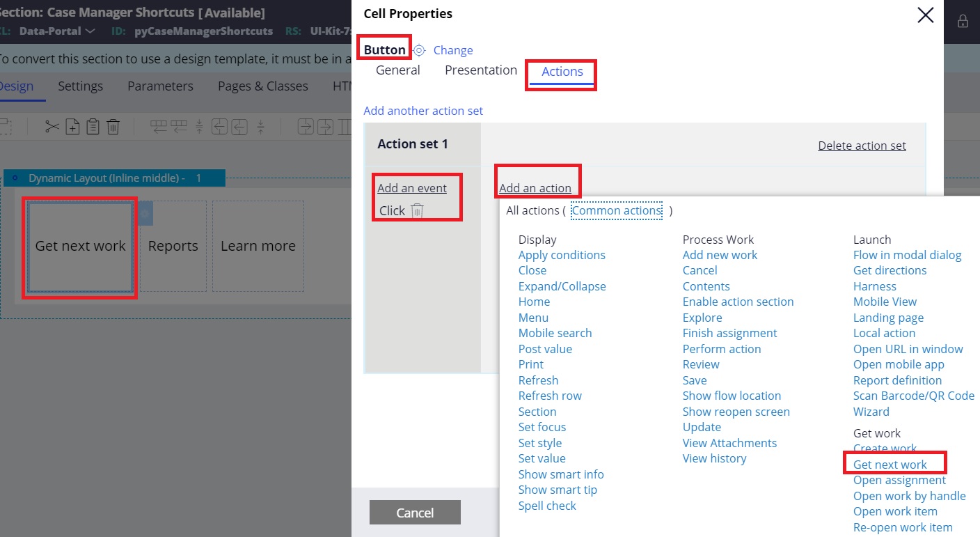Image resolution: width=980 pixels, height=537 pixels.
Task: Click the Paste toolbar icon
Action: click(x=94, y=126)
